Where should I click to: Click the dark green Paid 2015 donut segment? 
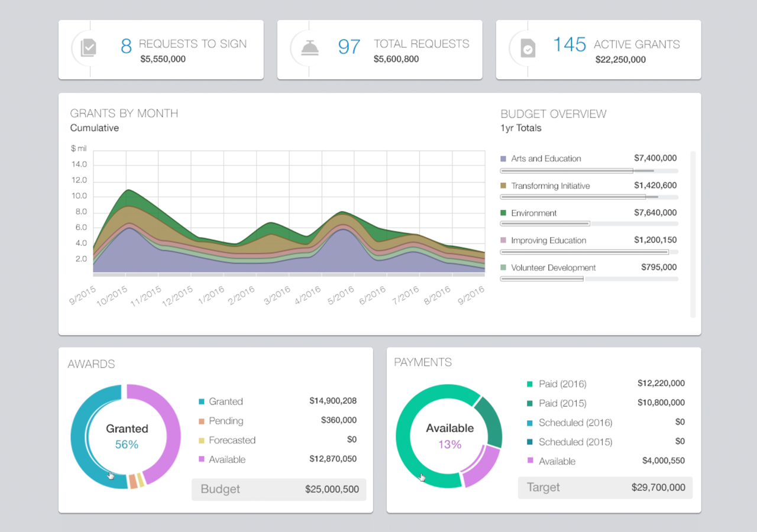coord(490,421)
